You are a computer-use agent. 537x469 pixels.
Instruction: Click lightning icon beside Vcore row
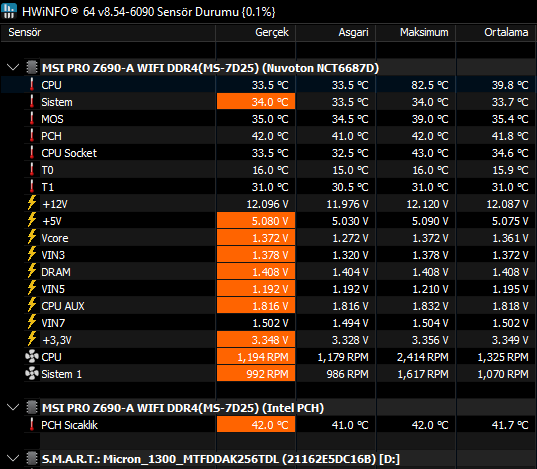(32, 237)
